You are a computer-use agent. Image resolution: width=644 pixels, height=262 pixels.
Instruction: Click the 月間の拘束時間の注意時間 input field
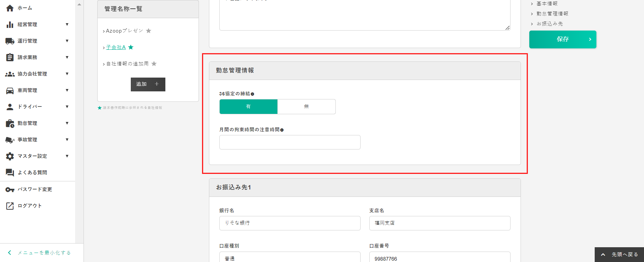pyautogui.click(x=290, y=142)
